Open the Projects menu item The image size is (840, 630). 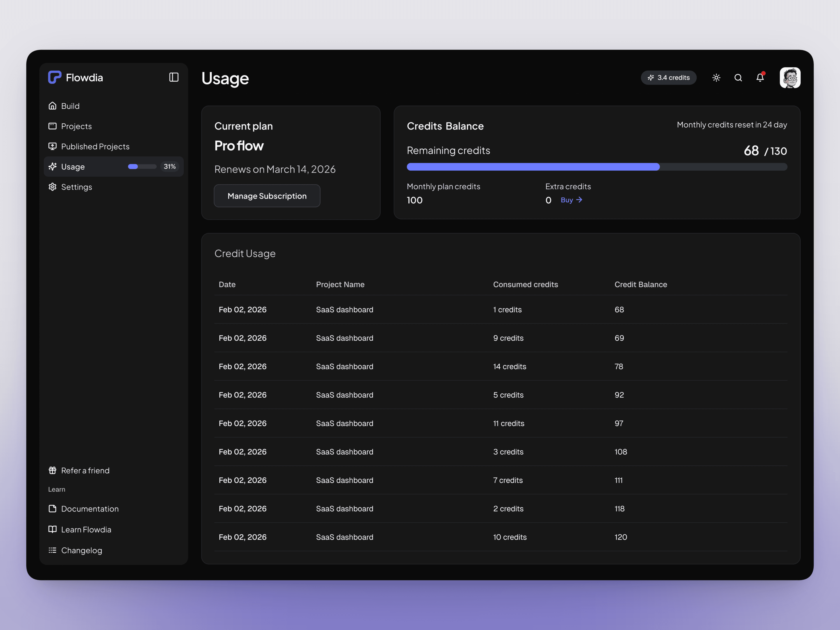pos(76,126)
